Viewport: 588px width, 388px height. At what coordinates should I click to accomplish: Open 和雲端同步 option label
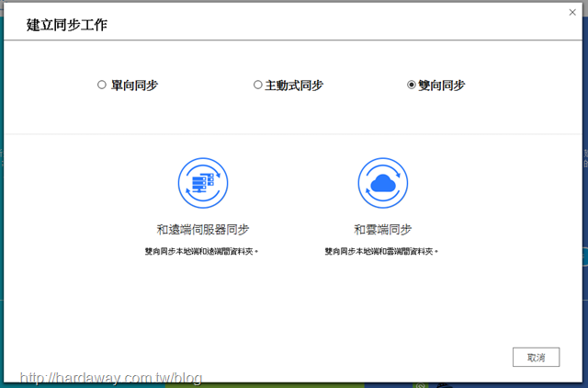pos(383,229)
